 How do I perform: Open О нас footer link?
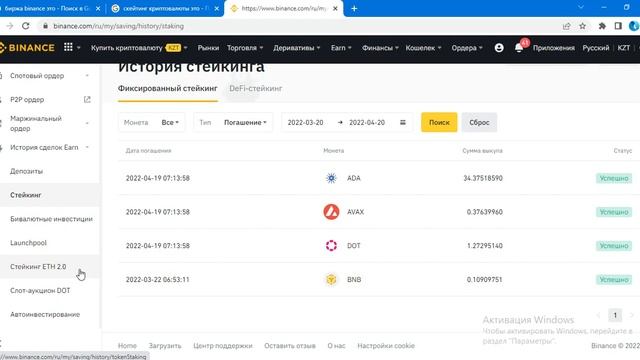[x=336, y=346]
